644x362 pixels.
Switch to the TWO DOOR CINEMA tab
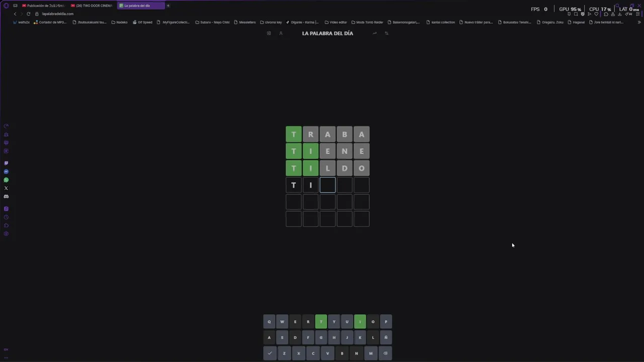pos(92,6)
